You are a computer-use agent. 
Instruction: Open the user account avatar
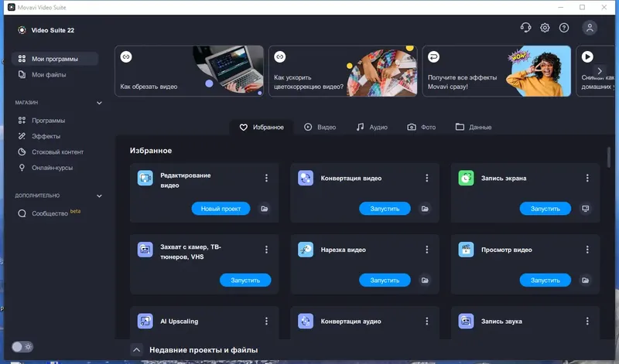click(x=590, y=28)
